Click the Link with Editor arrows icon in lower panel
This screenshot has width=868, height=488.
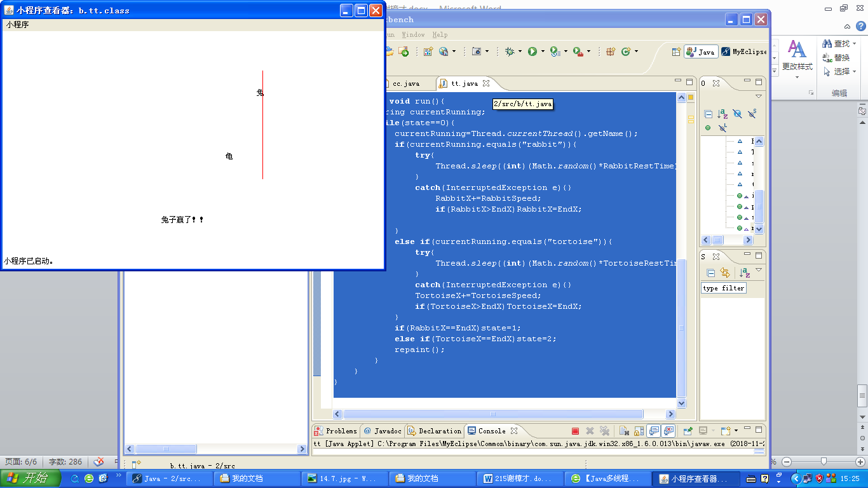coord(725,273)
